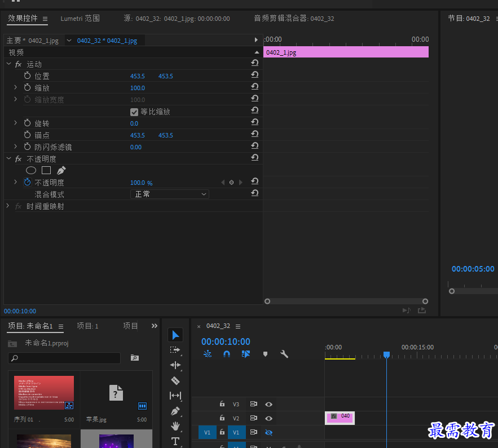
Task: Select the Slip tool
Action: click(175, 396)
